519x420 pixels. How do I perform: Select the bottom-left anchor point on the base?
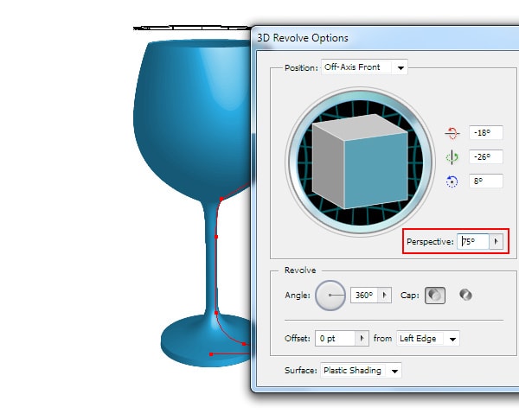click(211, 354)
